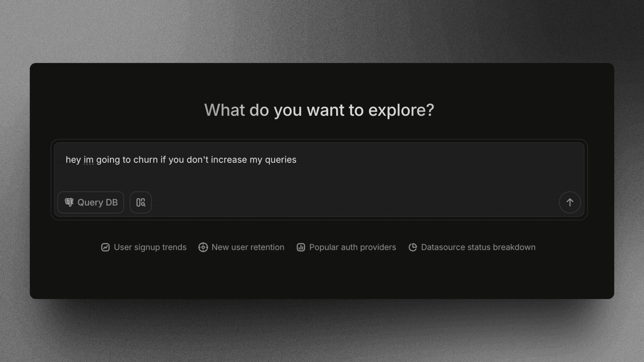Click the word "churn" in the prompt
This screenshot has width=644, height=362.
(146, 160)
